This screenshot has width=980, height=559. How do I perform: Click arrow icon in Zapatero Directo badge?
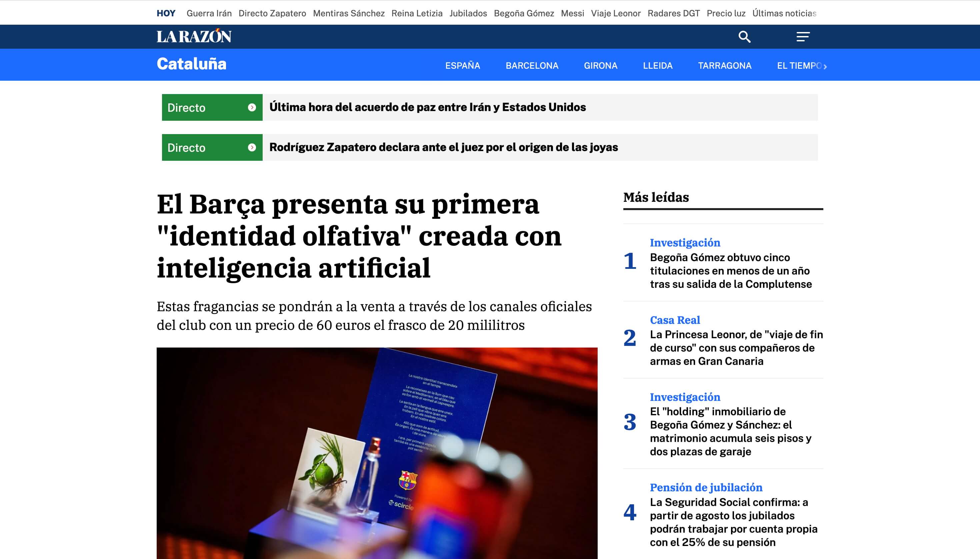pos(252,147)
